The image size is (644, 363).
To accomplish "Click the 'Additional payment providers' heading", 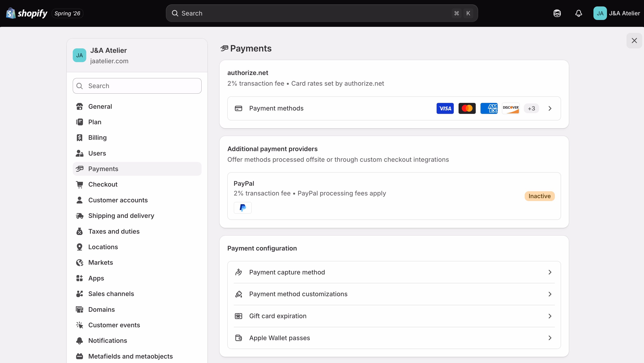I will tap(272, 149).
